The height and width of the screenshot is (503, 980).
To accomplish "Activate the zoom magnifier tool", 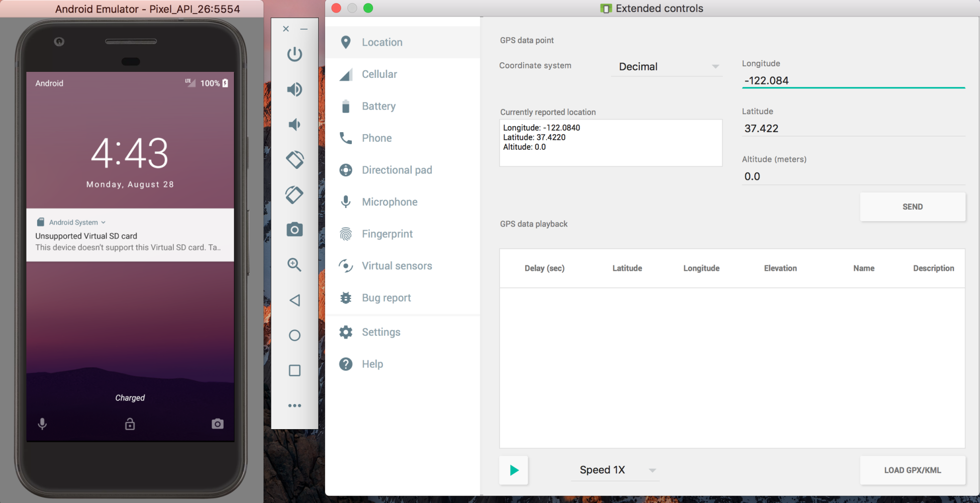I will (x=295, y=265).
